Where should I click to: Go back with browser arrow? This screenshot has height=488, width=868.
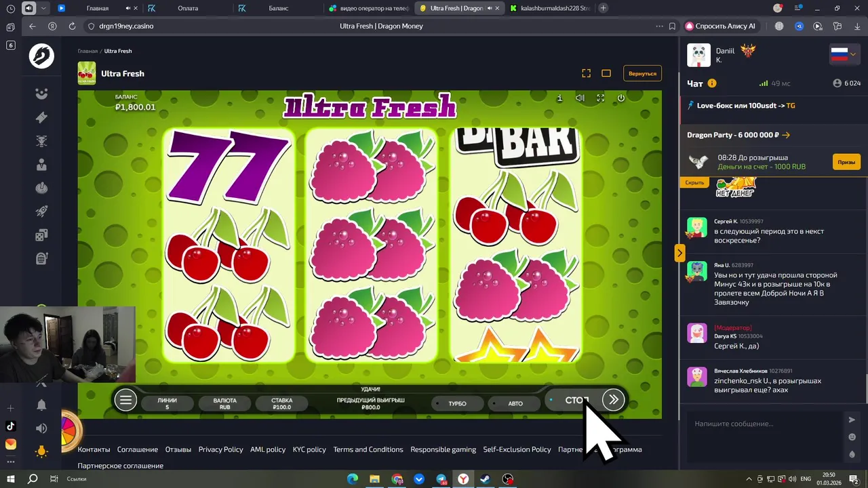click(x=33, y=26)
